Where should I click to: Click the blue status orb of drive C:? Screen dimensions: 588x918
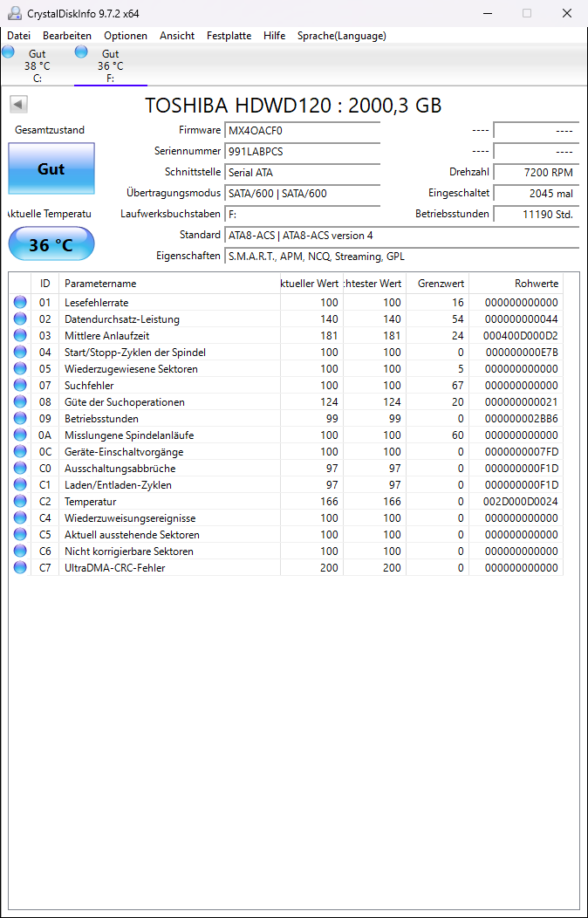pyautogui.click(x=8, y=52)
